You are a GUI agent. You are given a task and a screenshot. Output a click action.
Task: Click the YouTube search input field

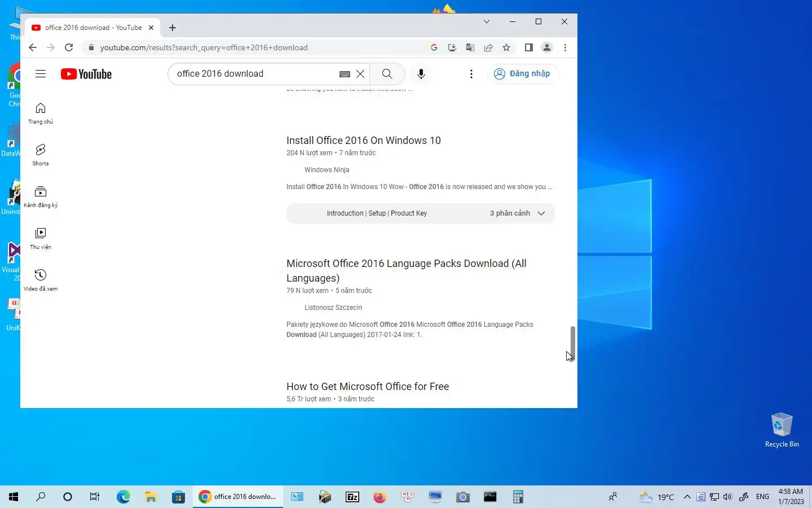pos(254,74)
